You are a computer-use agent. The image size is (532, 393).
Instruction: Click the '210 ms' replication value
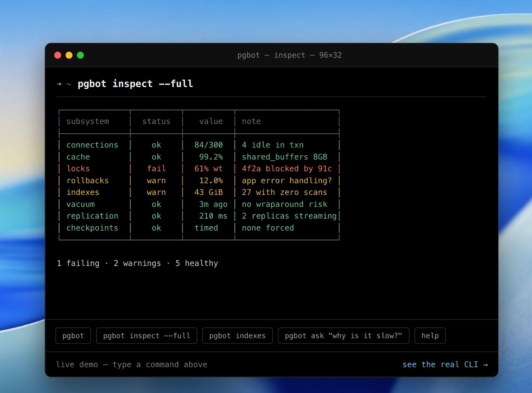pyautogui.click(x=213, y=216)
